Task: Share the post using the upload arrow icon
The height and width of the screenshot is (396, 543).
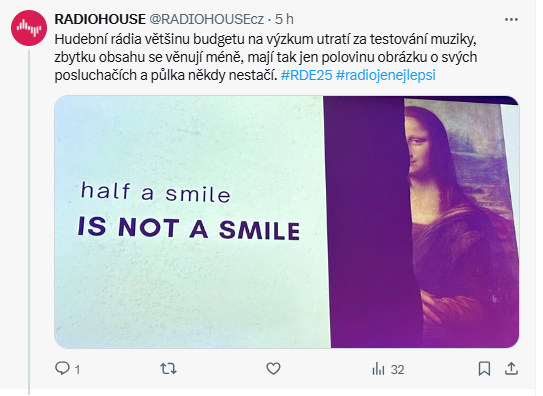Action: pos(511,369)
